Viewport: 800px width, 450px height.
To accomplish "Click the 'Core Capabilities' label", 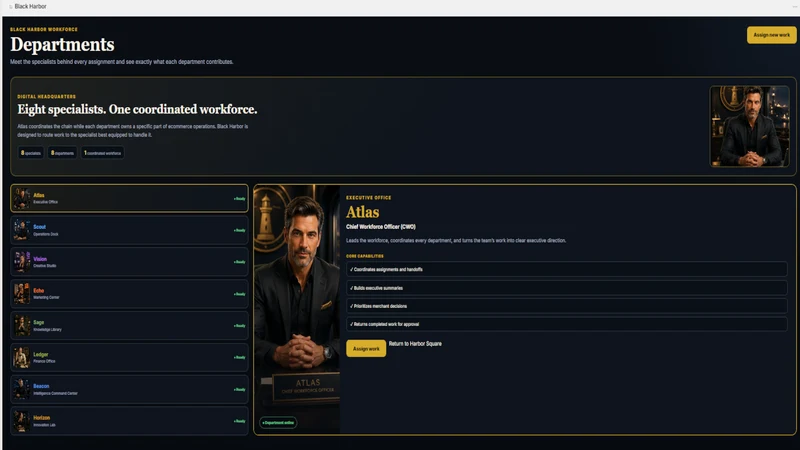I will (365, 256).
